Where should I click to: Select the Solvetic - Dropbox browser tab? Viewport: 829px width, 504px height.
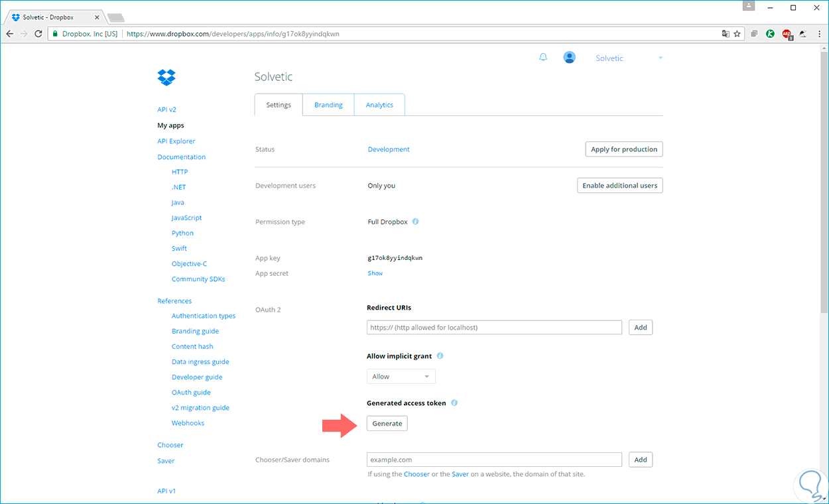point(56,17)
